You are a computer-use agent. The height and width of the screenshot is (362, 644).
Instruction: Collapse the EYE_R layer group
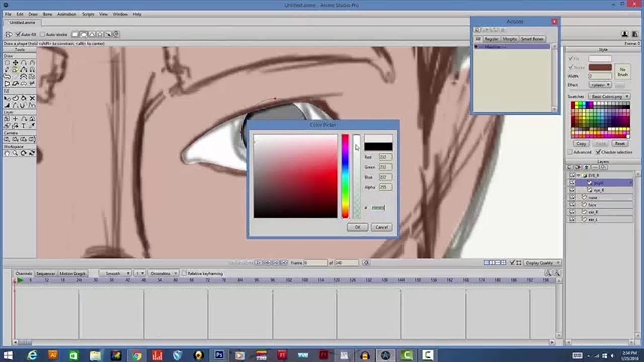click(578, 175)
